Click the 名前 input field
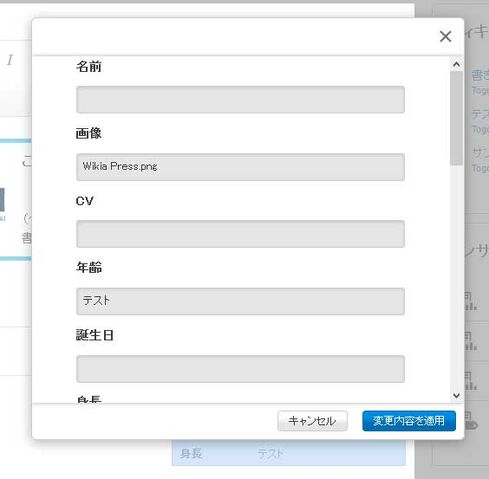Image resolution: width=489 pixels, height=479 pixels. pyautogui.click(x=240, y=100)
